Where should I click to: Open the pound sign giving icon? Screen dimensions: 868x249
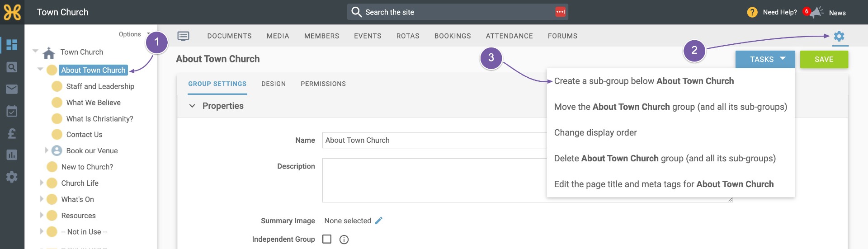[12, 133]
